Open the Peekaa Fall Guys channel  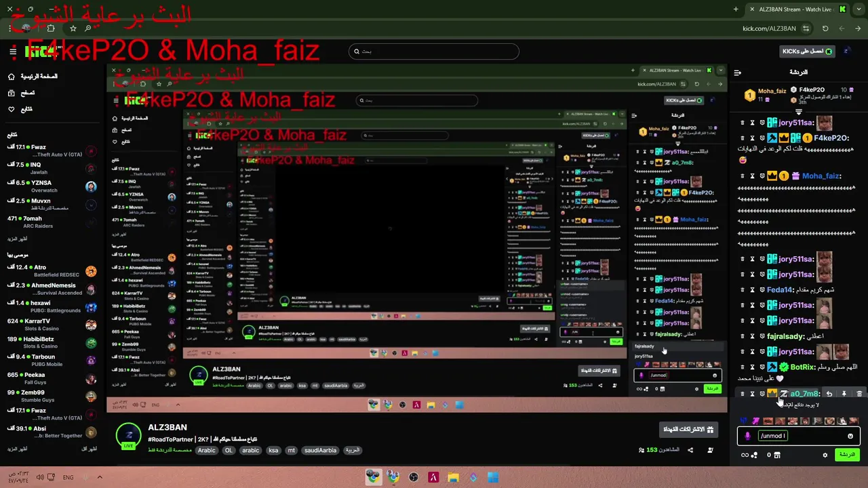click(x=52, y=378)
